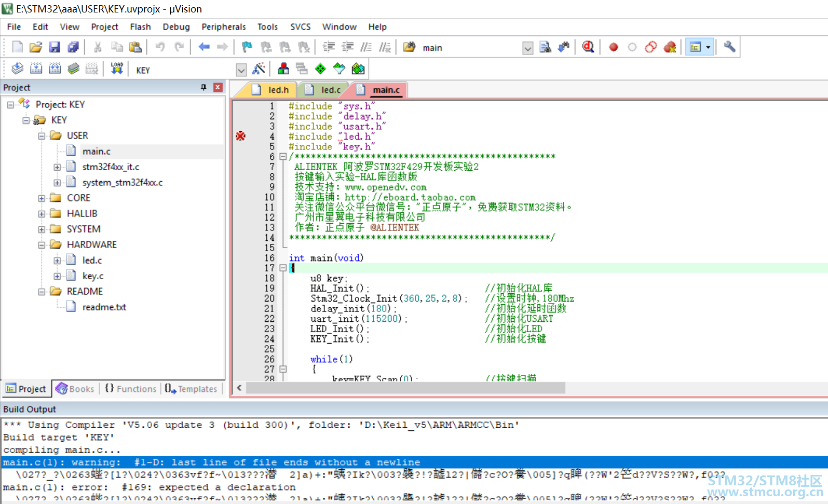Toggle the Project panel pin
This screenshot has height=504, width=828.
coord(203,87)
